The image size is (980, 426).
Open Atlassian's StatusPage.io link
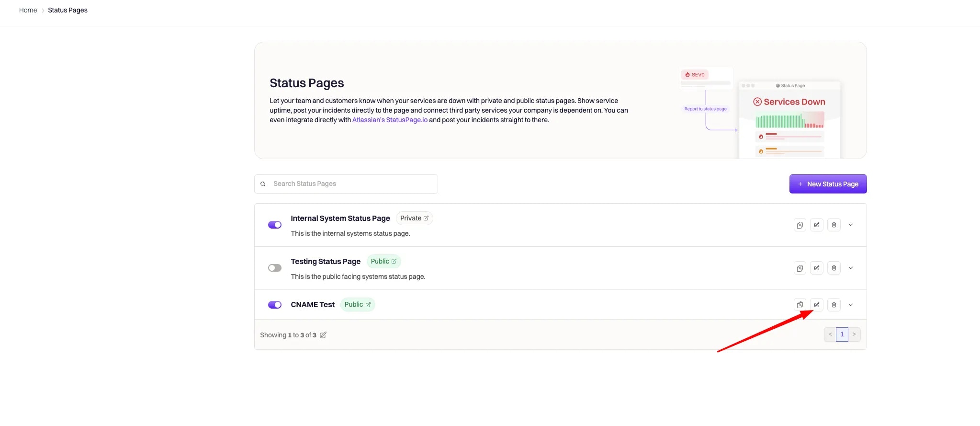(x=390, y=120)
